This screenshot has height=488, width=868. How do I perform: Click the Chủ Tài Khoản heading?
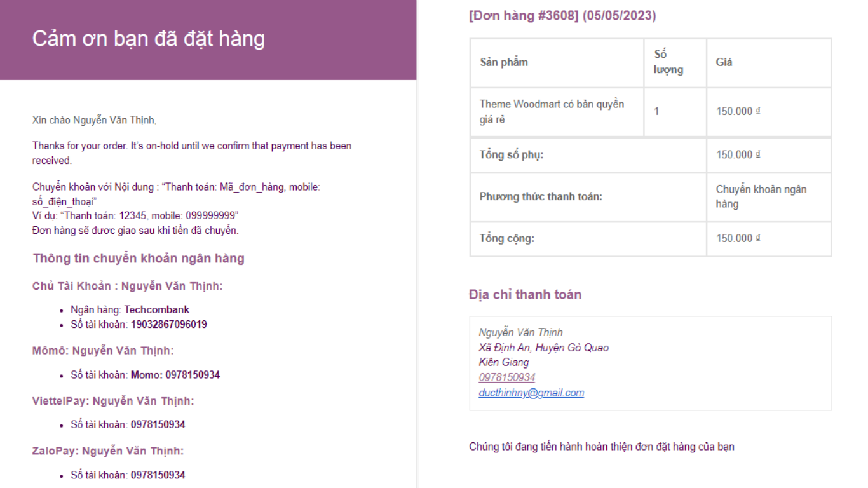[x=128, y=286]
